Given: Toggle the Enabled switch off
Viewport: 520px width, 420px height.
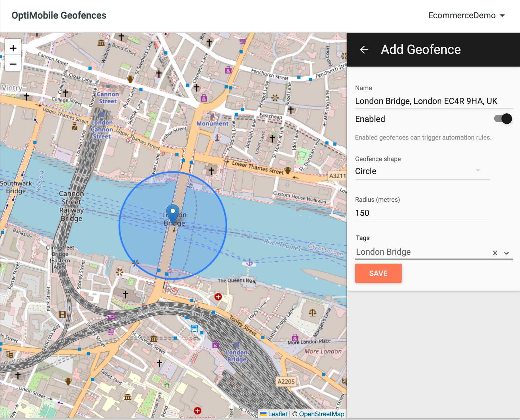Looking at the screenshot, I should click(503, 119).
